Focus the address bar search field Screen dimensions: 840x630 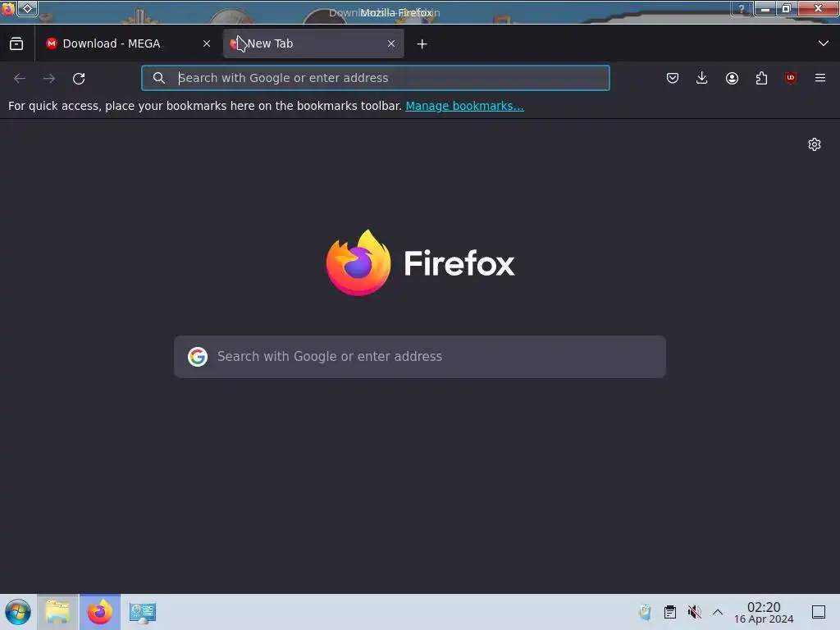pyautogui.click(x=376, y=78)
